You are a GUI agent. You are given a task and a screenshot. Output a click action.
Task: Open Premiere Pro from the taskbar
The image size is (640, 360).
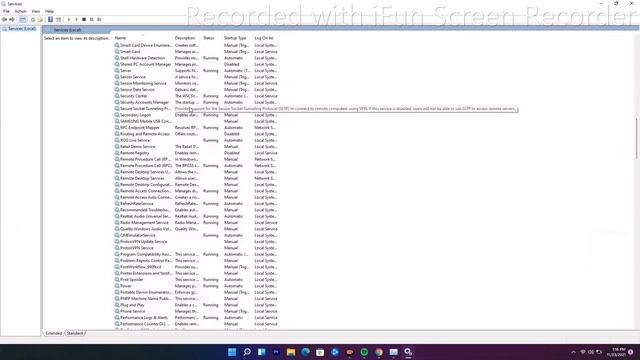276,352
